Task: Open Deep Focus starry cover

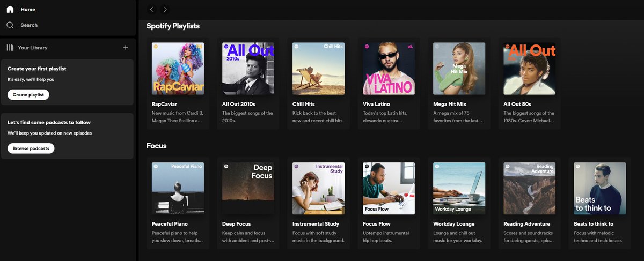Action: click(x=248, y=189)
